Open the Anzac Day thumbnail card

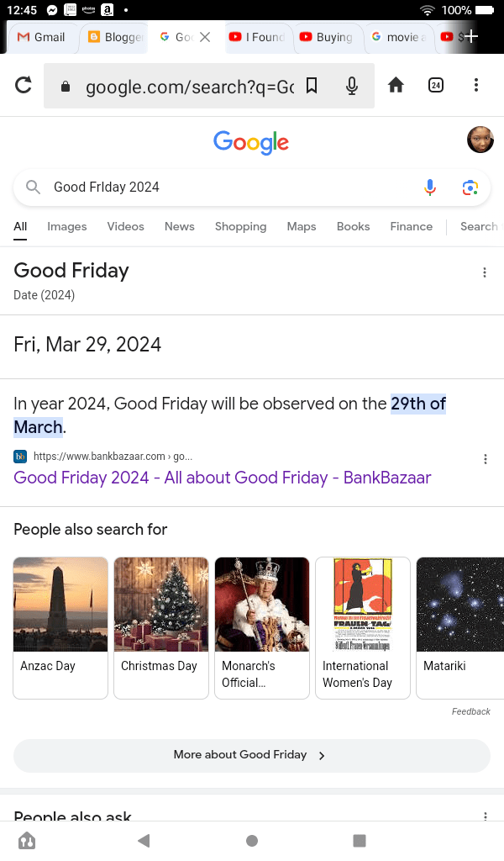tap(60, 627)
